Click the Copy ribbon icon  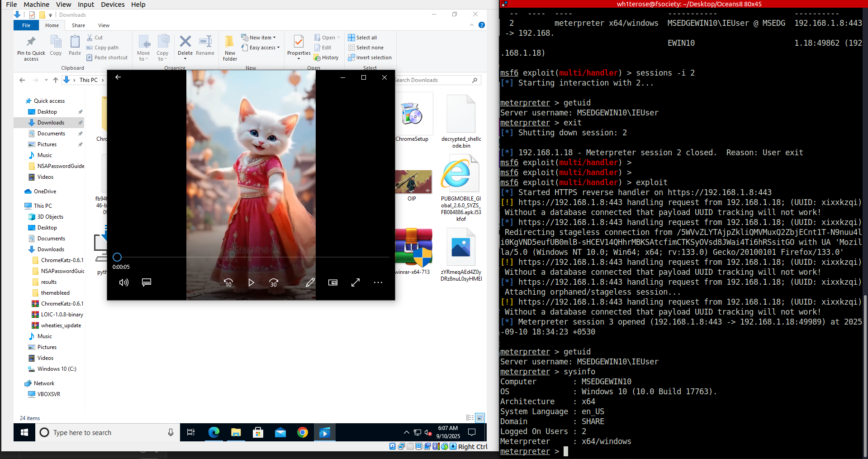56,46
